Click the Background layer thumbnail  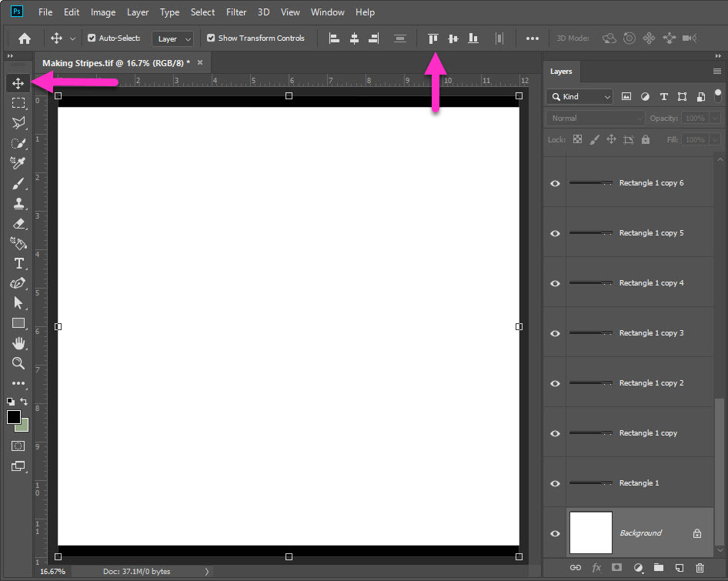tap(590, 533)
